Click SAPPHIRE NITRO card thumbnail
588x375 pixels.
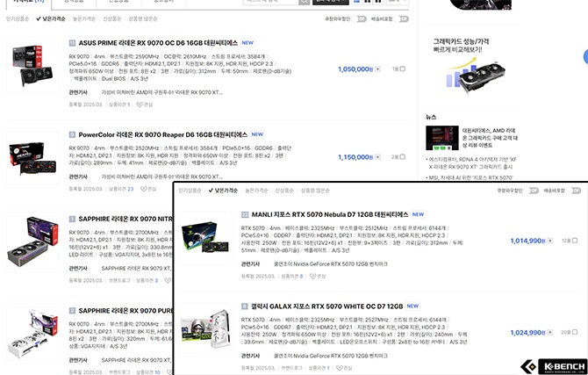coord(32,242)
